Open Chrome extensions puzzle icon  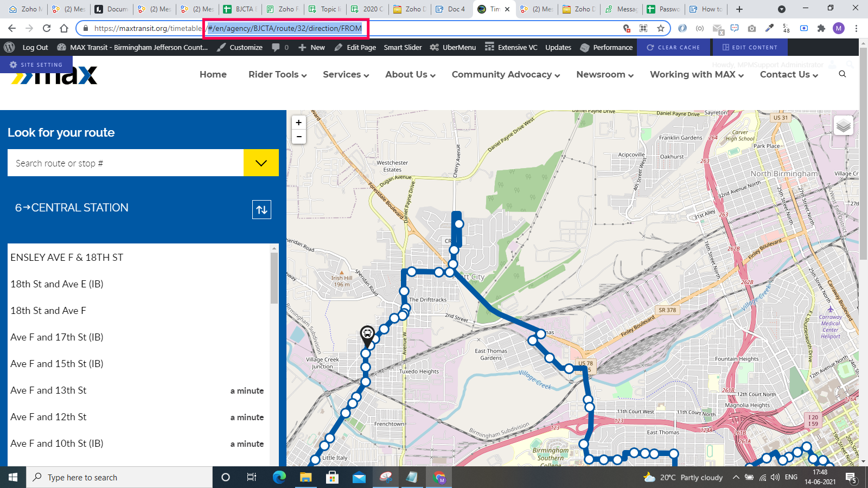(821, 28)
